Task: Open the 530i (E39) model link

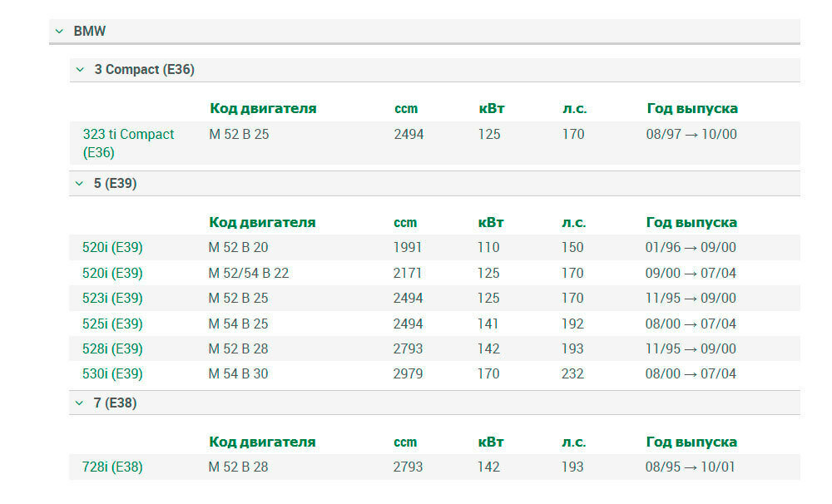Action: (x=112, y=373)
